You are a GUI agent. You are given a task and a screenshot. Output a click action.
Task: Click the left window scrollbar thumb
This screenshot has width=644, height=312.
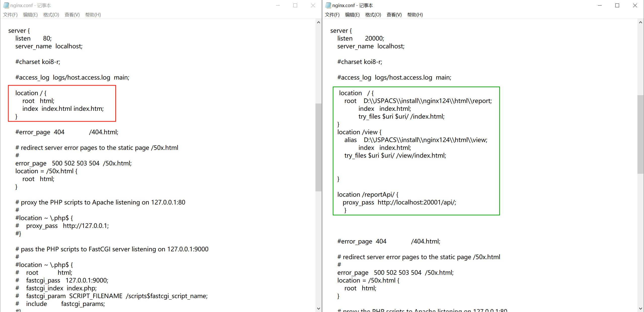318,147
